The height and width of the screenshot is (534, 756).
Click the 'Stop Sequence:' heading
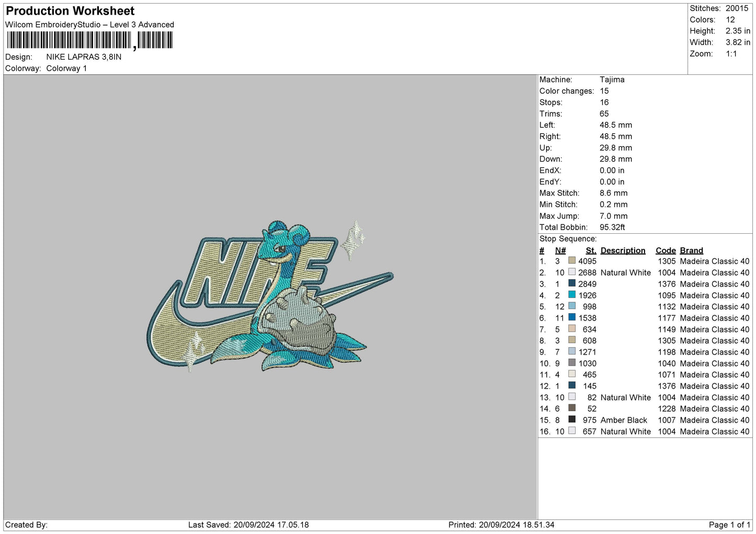pyautogui.click(x=568, y=239)
